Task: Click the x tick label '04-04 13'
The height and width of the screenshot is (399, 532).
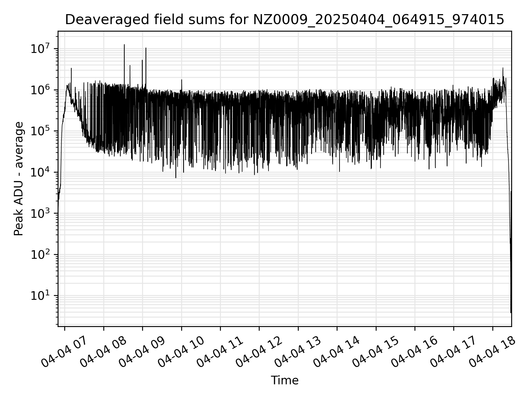Action: coord(298,352)
